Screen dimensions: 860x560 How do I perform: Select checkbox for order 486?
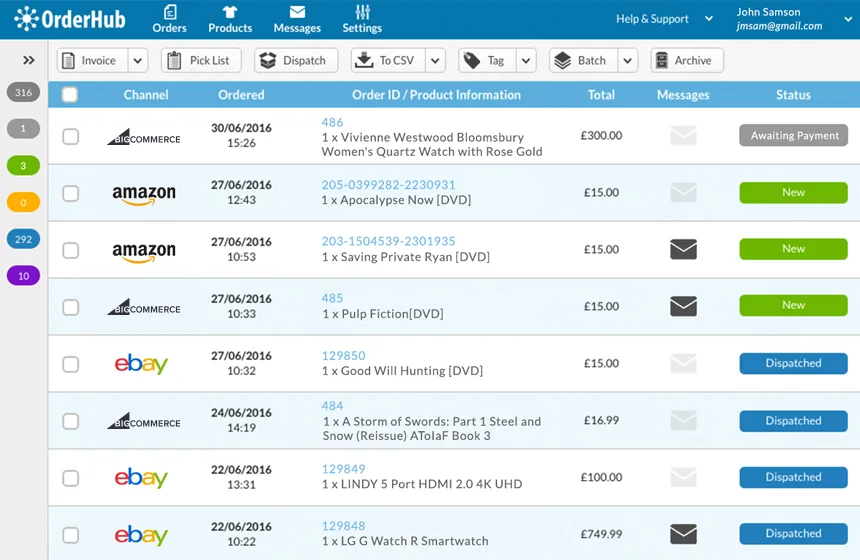click(70, 136)
